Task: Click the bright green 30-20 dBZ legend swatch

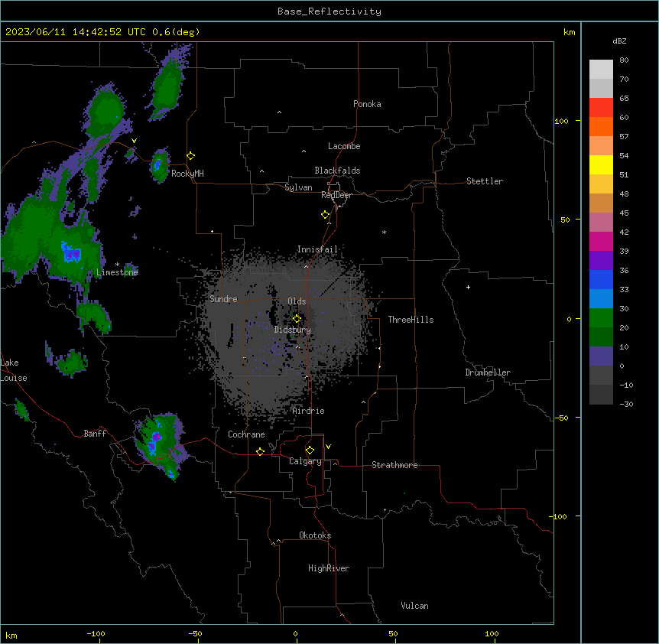Action: click(x=601, y=318)
